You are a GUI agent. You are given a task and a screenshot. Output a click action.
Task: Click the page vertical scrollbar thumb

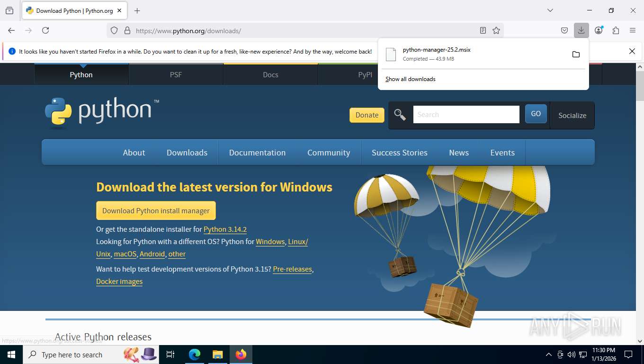tap(640, 85)
